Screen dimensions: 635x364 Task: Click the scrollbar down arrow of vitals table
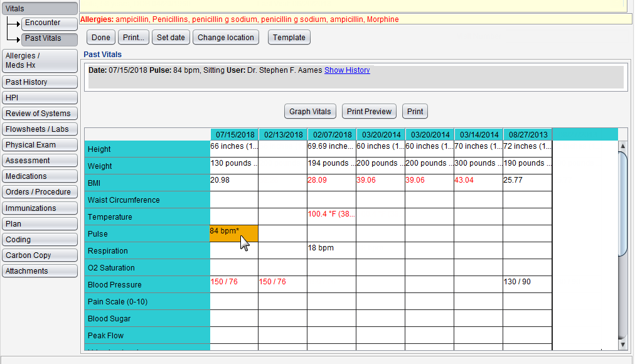coord(622,345)
